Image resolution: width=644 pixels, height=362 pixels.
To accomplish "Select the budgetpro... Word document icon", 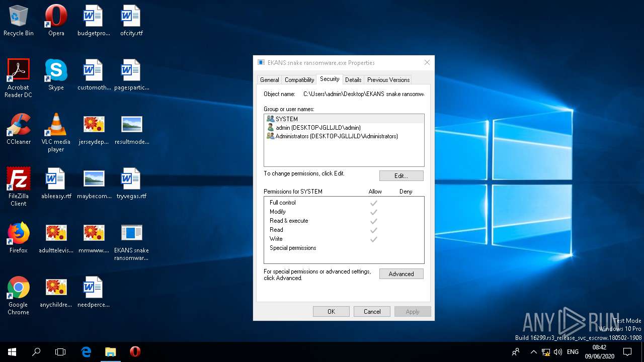I will coord(94,21).
